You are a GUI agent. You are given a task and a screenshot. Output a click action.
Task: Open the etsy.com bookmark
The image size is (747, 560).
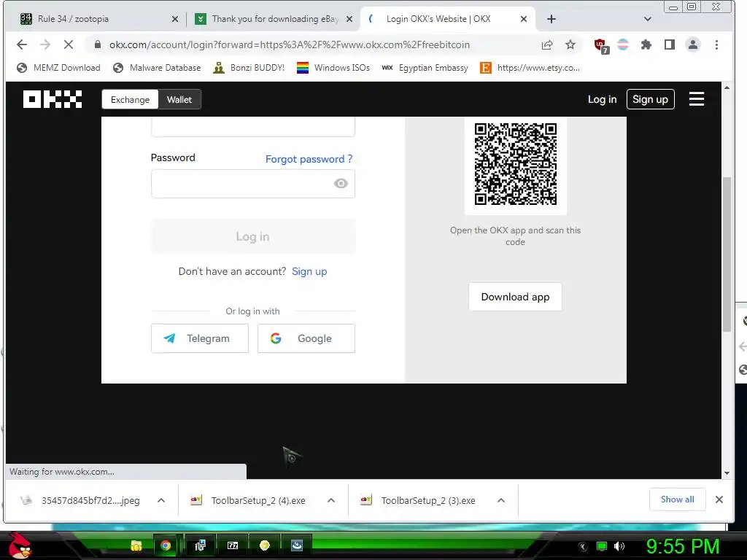(530, 68)
